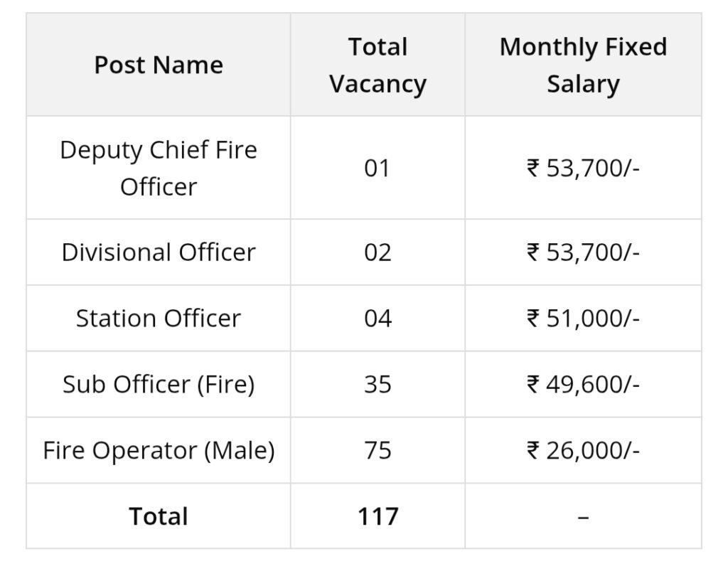
Task: Click vacancy value 01
Action: [378, 169]
